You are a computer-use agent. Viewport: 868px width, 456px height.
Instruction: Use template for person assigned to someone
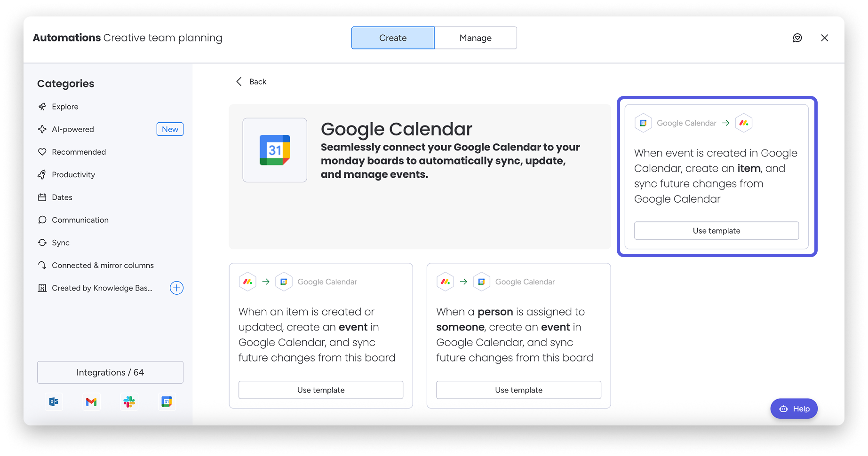(x=518, y=390)
